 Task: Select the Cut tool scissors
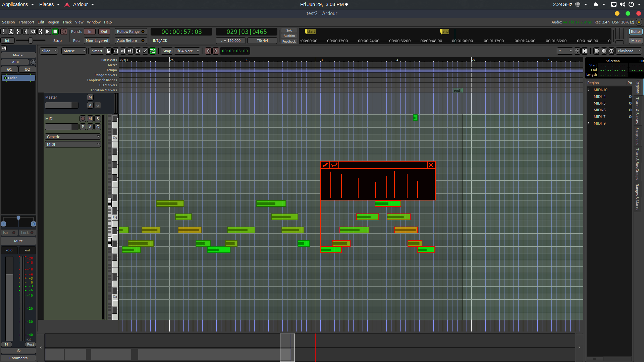(123, 51)
